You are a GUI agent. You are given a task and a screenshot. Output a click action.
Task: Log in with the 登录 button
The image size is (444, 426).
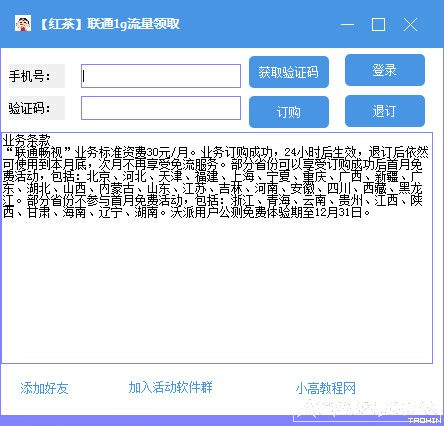(385, 70)
